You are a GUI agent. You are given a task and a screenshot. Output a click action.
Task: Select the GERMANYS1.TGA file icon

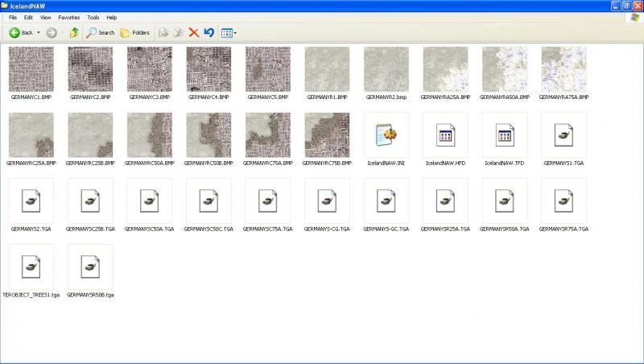[x=563, y=135]
